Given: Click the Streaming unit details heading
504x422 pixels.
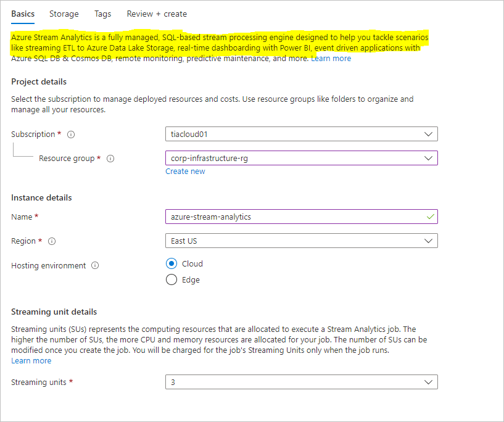Looking at the screenshot, I should [54, 312].
